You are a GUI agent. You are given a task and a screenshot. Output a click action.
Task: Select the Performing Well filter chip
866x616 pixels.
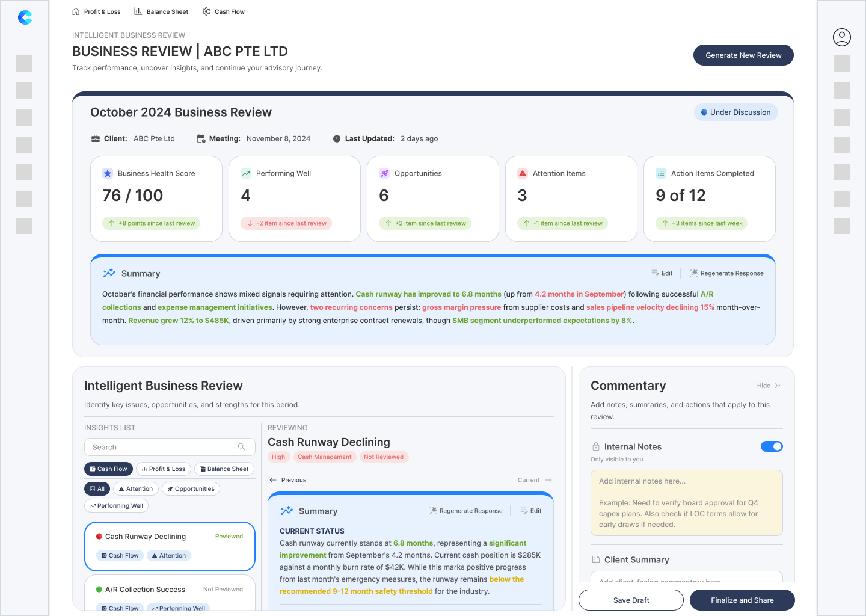click(116, 506)
